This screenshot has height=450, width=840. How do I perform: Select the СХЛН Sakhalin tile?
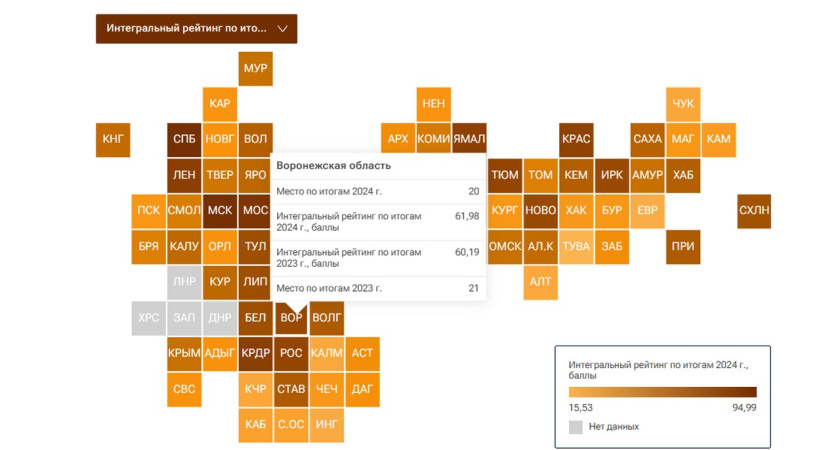tap(754, 210)
